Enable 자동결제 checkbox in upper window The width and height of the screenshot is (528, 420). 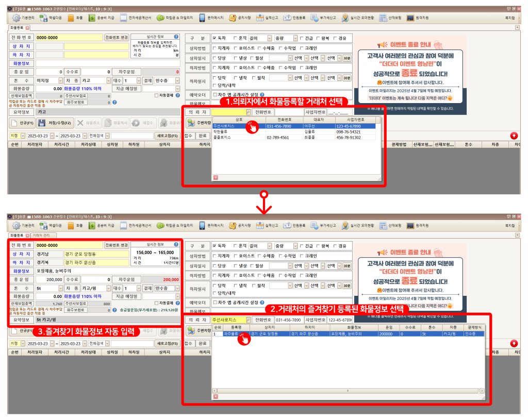click(157, 95)
